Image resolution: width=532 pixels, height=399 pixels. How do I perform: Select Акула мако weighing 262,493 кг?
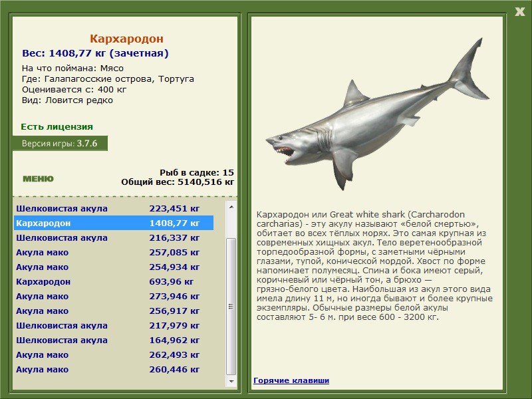[114, 354]
